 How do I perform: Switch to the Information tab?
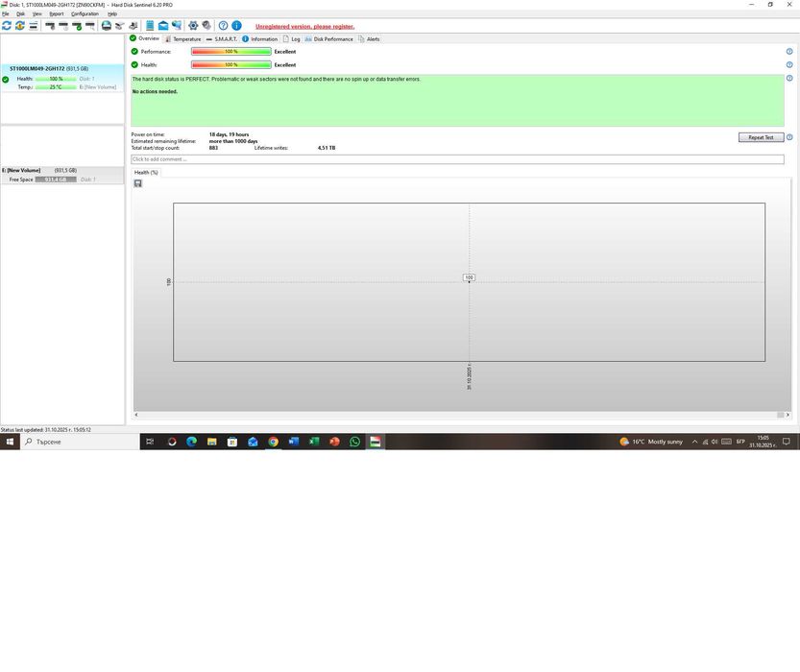(x=259, y=38)
